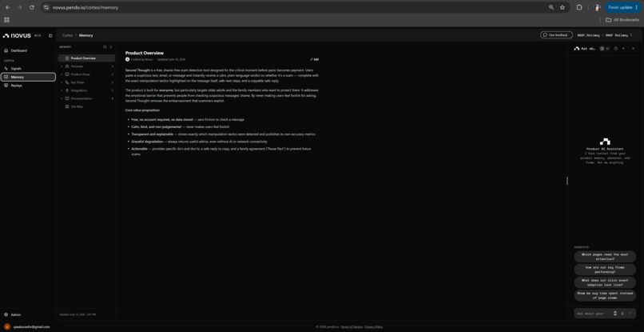The width and height of the screenshot is (644, 332).
Task: Click the microphone icon in the chat input
Action: (x=622, y=314)
